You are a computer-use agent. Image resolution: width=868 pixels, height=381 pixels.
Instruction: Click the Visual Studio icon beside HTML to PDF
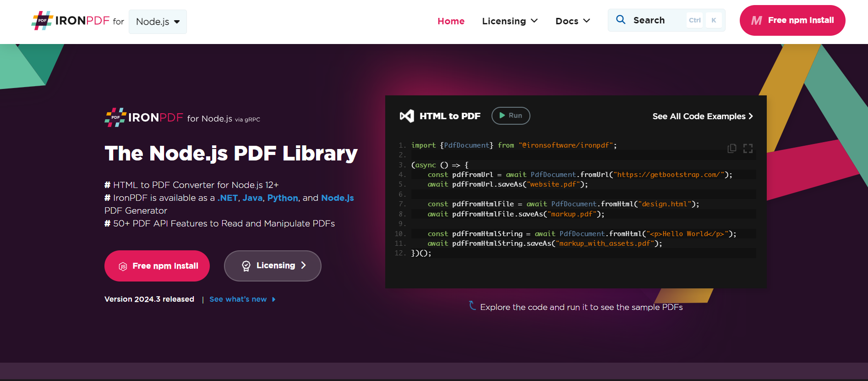click(407, 116)
